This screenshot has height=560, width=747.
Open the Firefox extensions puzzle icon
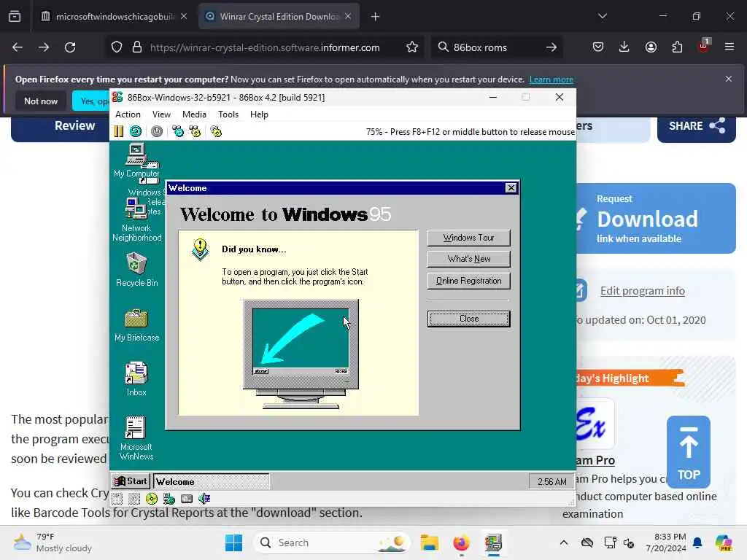(x=677, y=47)
